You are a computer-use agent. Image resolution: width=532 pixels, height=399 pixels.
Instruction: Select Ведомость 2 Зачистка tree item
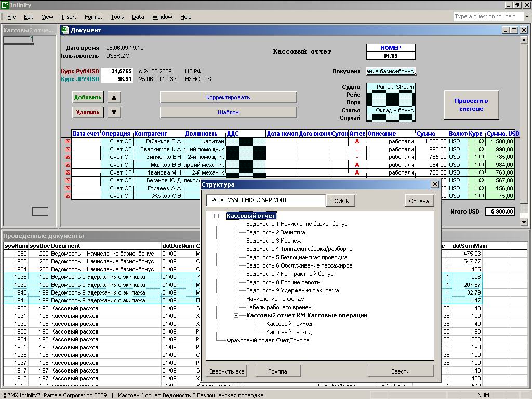coord(275,232)
